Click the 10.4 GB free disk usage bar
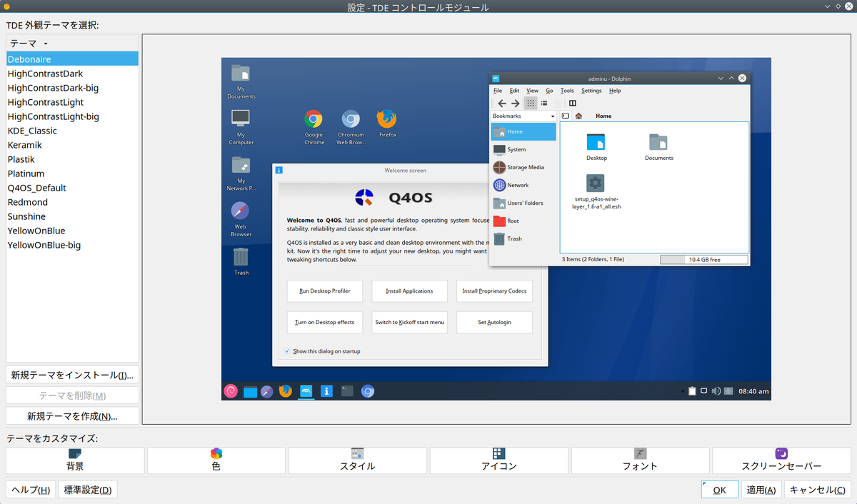 click(703, 259)
